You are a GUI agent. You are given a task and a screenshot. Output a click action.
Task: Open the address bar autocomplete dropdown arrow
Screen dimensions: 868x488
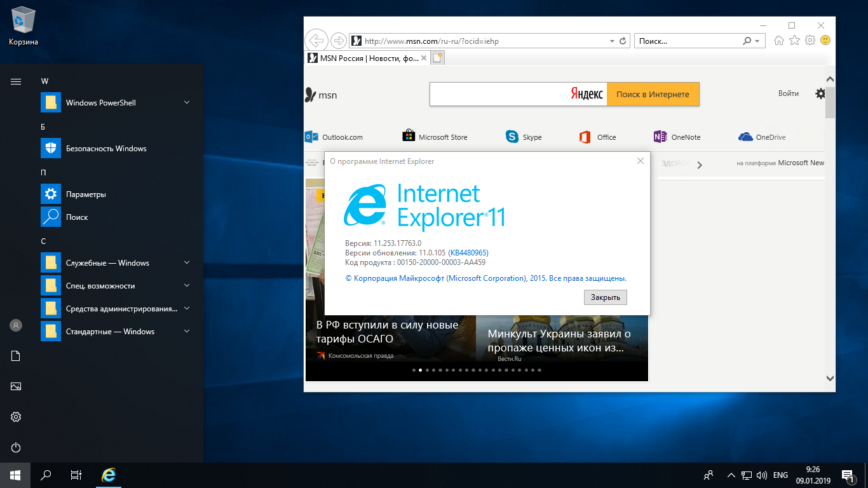click(x=613, y=41)
